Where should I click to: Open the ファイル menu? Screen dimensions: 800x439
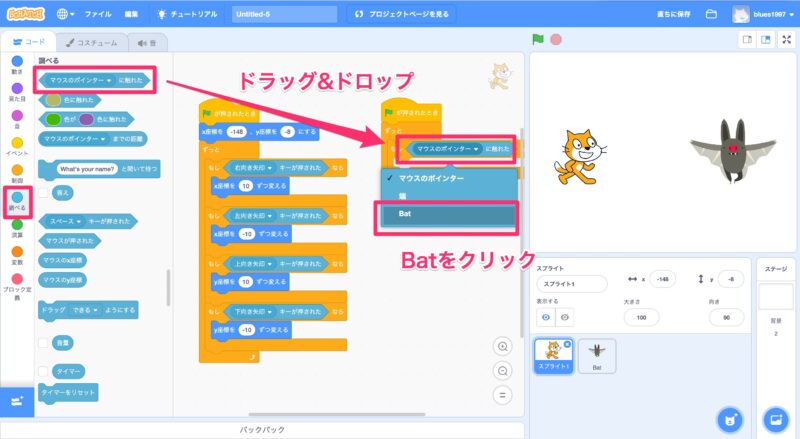click(x=98, y=15)
